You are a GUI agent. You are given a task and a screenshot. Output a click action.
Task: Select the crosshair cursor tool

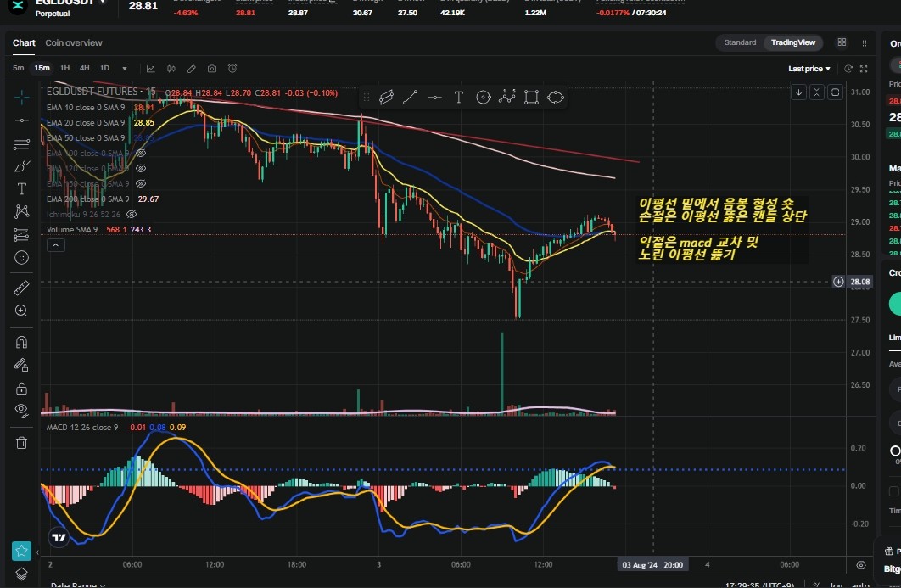click(x=21, y=97)
